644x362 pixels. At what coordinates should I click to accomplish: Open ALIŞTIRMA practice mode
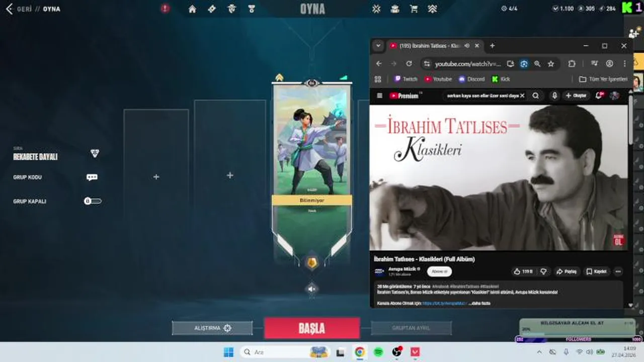[x=212, y=328]
